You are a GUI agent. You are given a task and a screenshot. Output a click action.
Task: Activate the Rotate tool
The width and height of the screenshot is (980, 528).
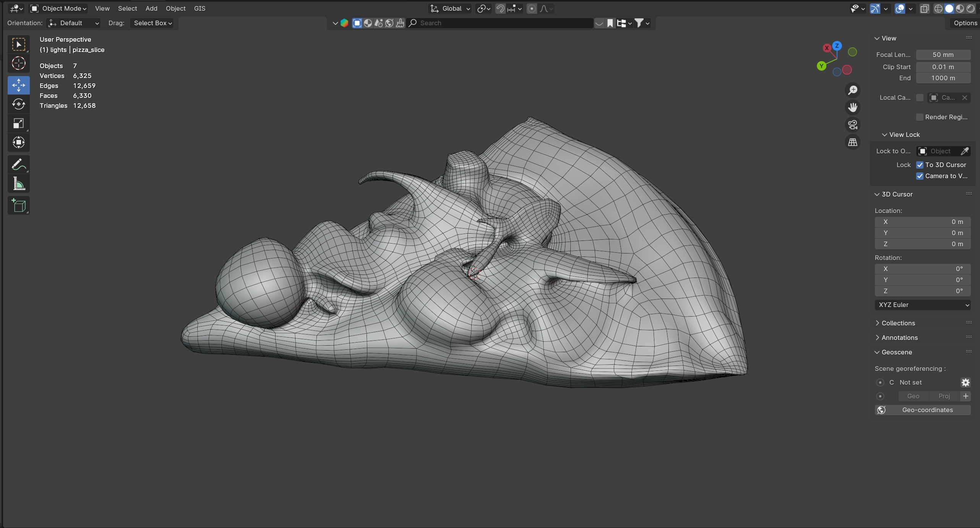click(18, 104)
